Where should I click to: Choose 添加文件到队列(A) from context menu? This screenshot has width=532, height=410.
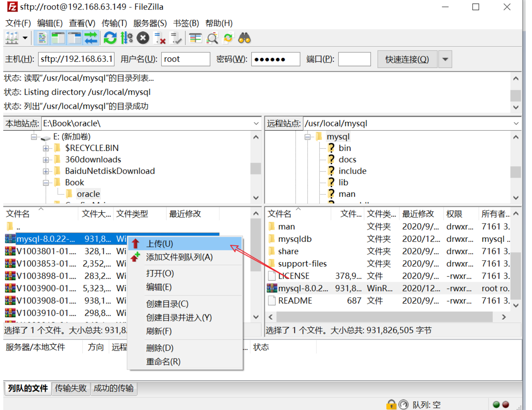(185, 257)
